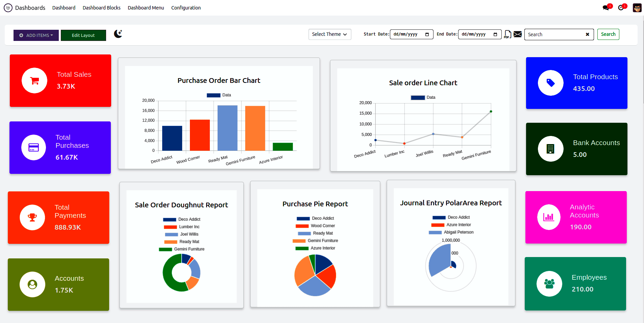Open the activities notification icon
644x323 pixels.
click(x=621, y=7)
